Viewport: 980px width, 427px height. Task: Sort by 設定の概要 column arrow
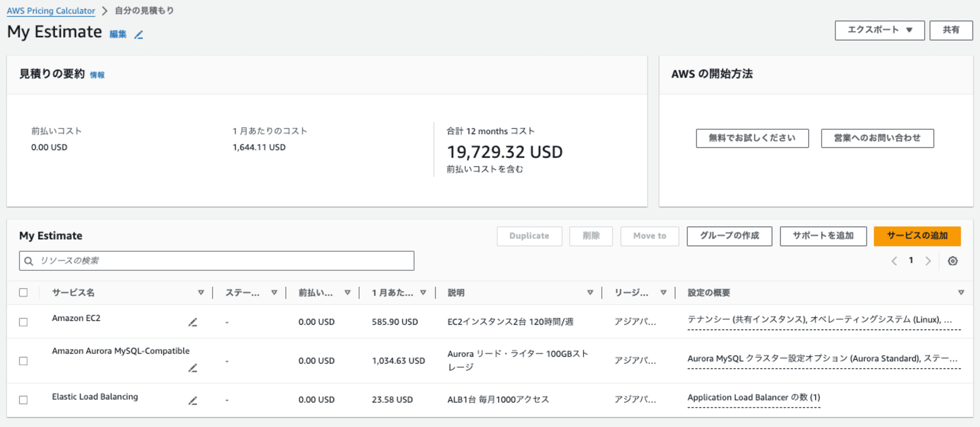tap(961, 292)
